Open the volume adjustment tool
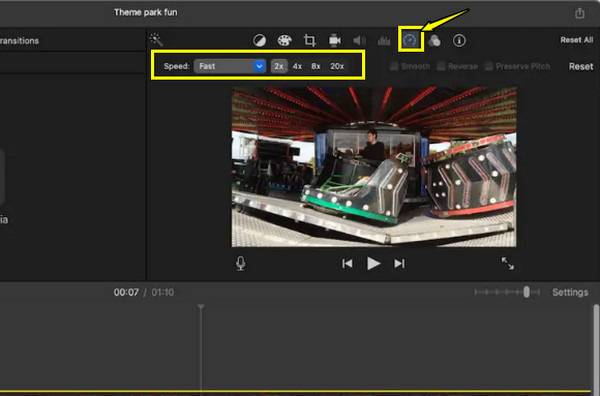This screenshot has height=396, width=600. click(359, 40)
